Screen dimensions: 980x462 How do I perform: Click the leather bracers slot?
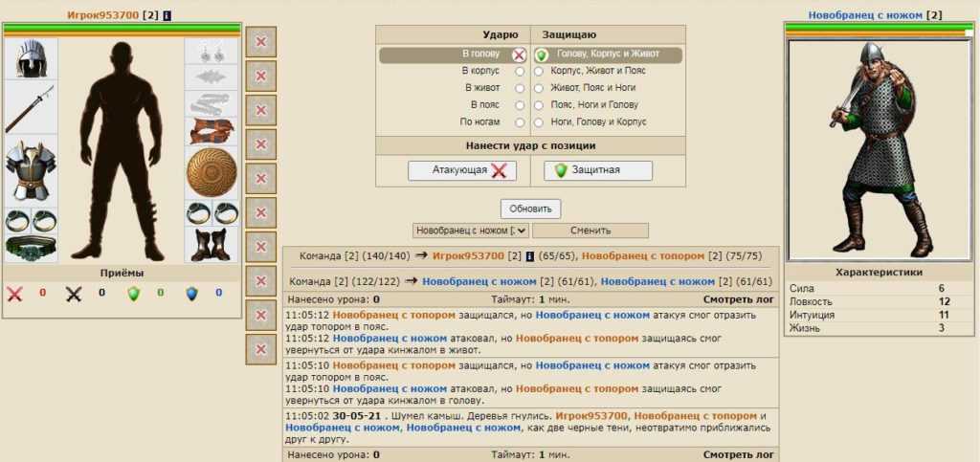click(211, 129)
